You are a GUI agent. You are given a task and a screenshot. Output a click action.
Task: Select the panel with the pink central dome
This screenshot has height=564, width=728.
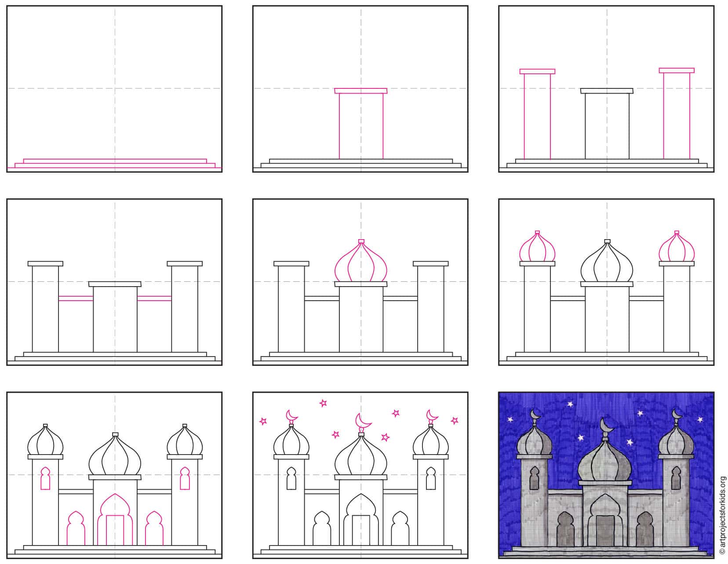pos(360,282)
